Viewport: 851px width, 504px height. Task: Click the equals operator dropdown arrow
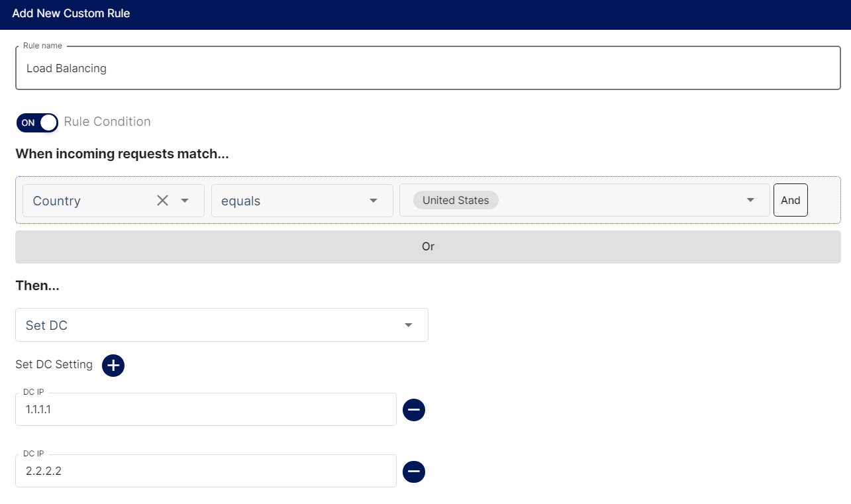point(374,201)
